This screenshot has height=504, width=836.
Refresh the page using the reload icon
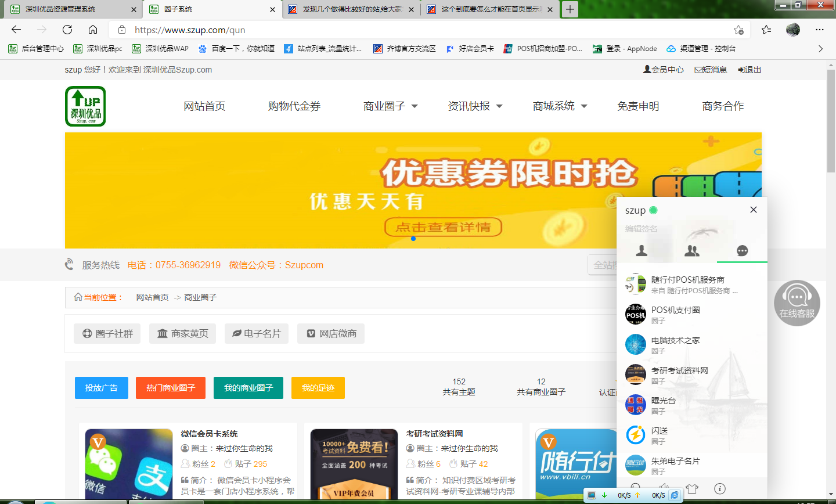(x=67, y=30)
